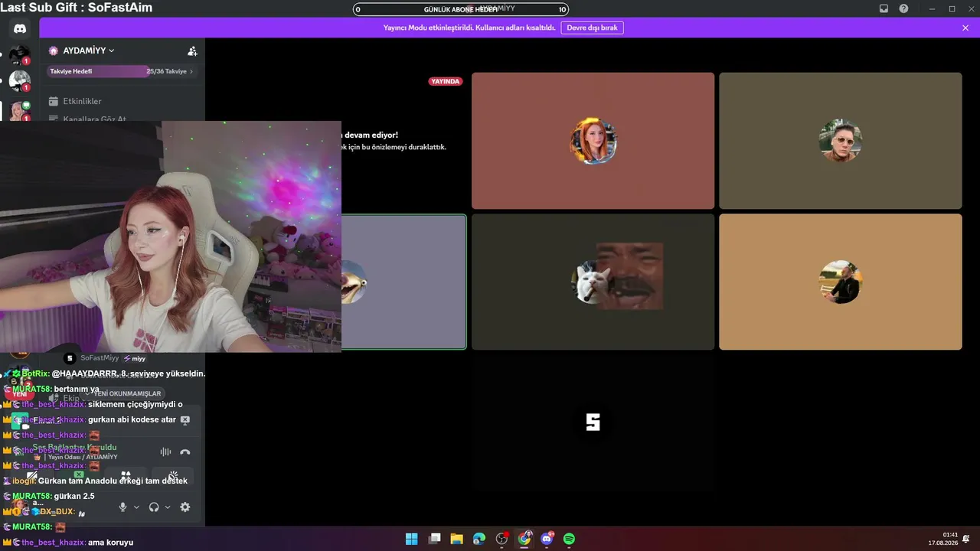Select the tan tile with man in black
The height and width of the screenshot is (551, 980).
point(840,282)
